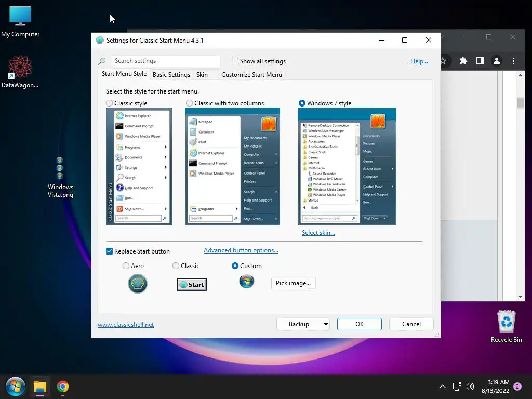Screen dimensions: 532x399
Task: Switch to Basic Settings tab
Action: pyautogui.click(x=171, y=75)
